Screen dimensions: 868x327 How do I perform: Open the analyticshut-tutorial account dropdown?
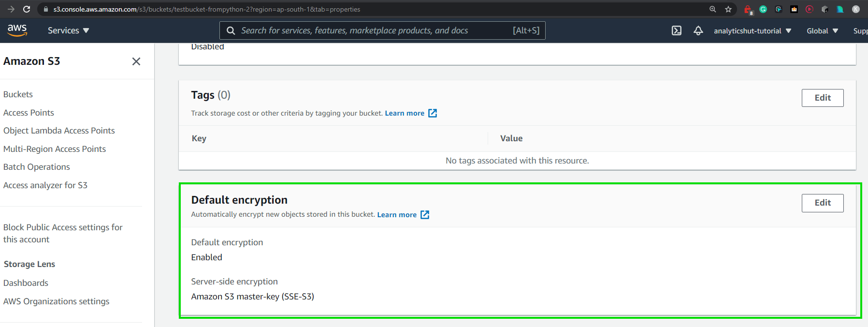coord(752,30)
